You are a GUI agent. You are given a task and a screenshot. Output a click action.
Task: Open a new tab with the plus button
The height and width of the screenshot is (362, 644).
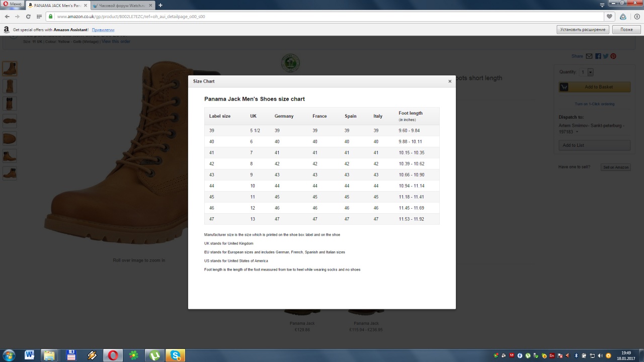pos(160,5)
